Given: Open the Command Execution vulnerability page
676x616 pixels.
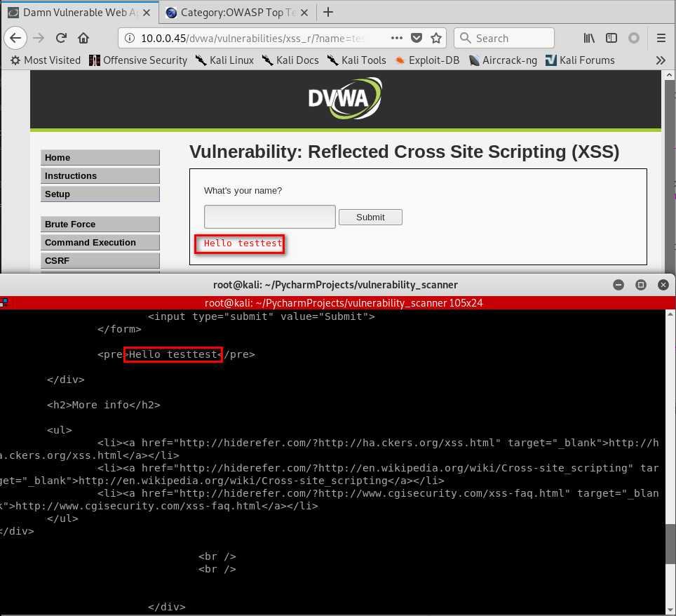Looking at the screenshot, I should pyautogui.click(x=100, y=243).
